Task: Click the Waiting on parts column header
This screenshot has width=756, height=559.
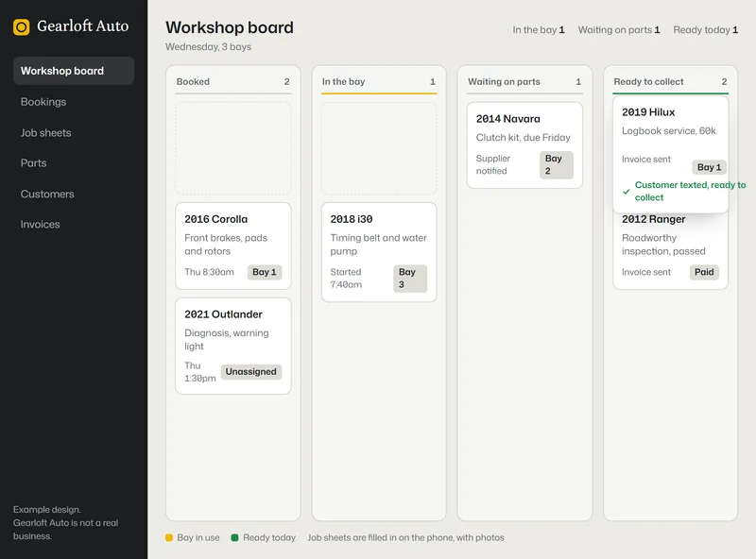Action: click(524, 81)
